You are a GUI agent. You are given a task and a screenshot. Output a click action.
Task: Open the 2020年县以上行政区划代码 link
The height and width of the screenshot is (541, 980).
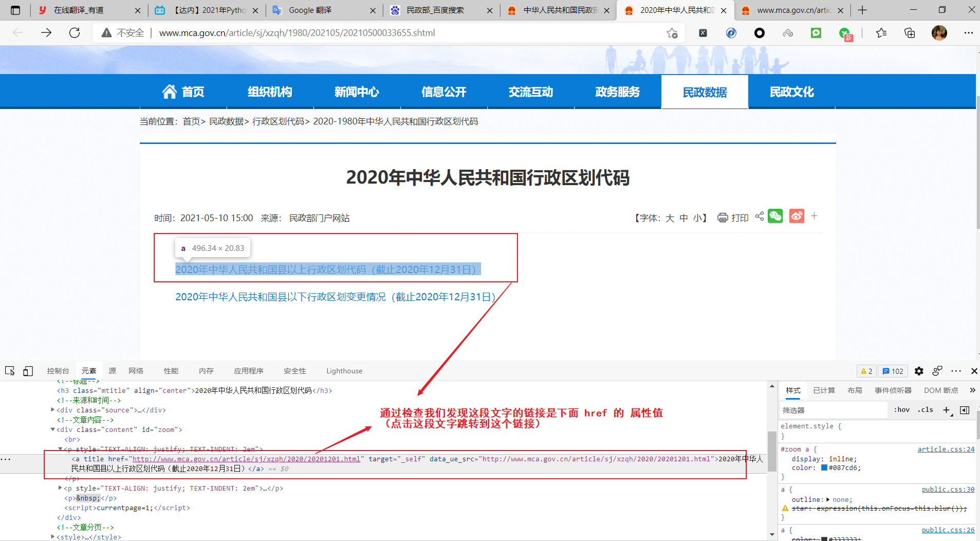(328, 269)
